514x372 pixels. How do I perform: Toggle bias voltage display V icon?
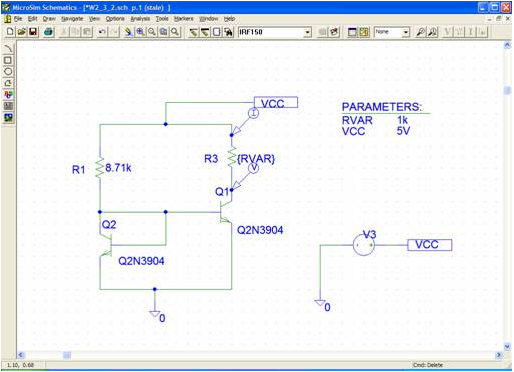click(x=447, y=32)
